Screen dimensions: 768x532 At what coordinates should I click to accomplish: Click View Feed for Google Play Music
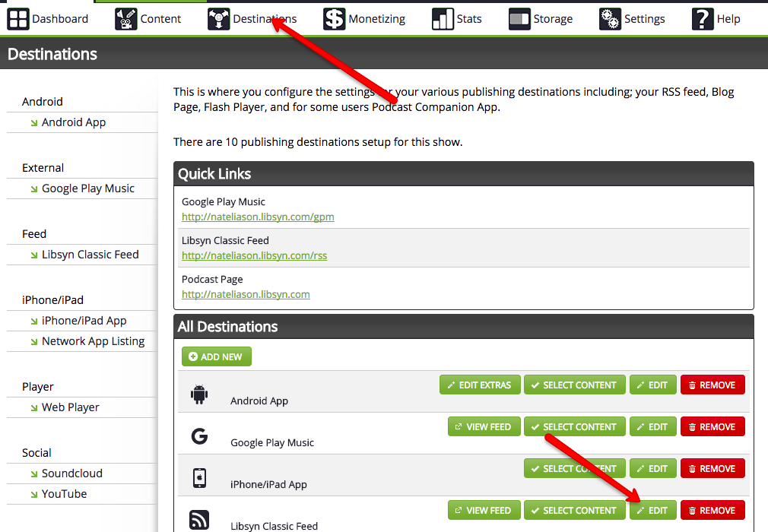(484, 427)
